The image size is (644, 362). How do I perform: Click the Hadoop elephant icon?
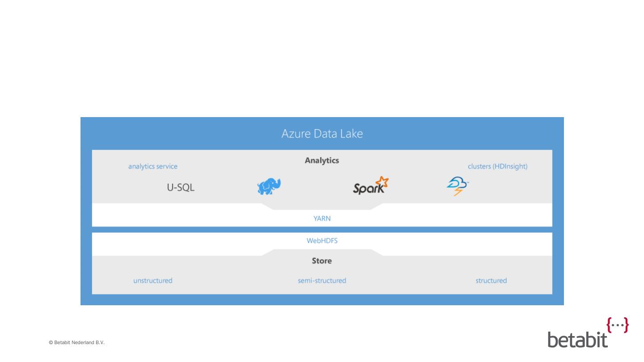click(269, 186)
